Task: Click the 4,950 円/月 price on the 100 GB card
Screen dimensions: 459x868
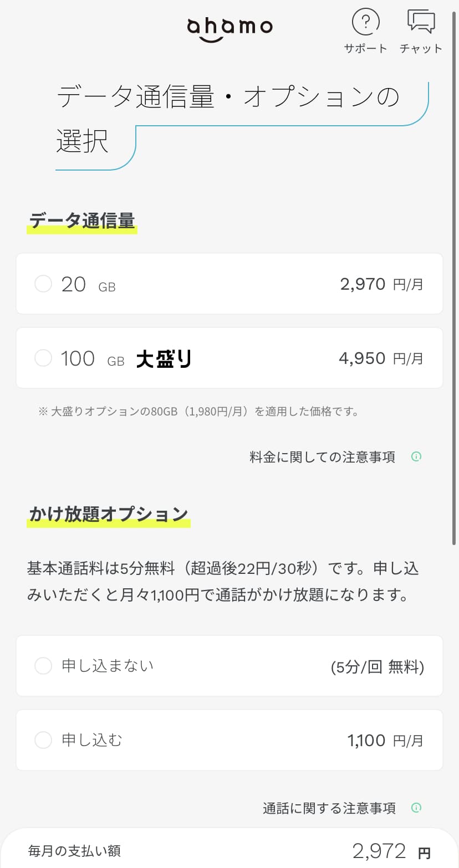Action: pos(381,358)
